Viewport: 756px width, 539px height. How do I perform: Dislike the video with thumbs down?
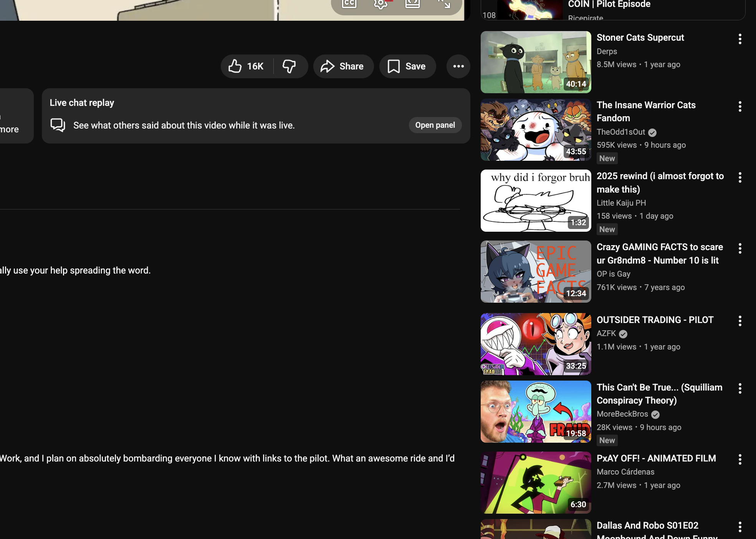point(289,66)
